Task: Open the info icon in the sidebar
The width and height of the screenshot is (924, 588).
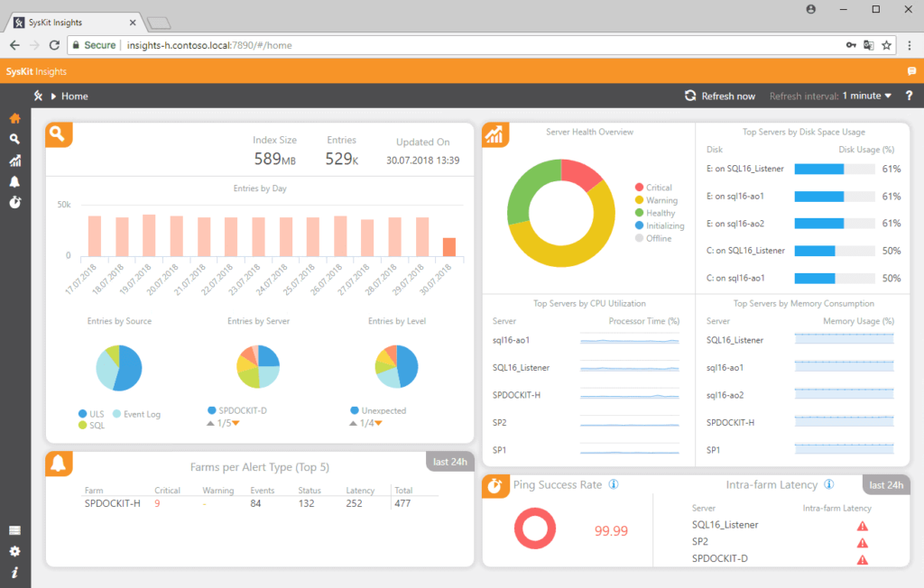Action: click(x=14, y=572)
